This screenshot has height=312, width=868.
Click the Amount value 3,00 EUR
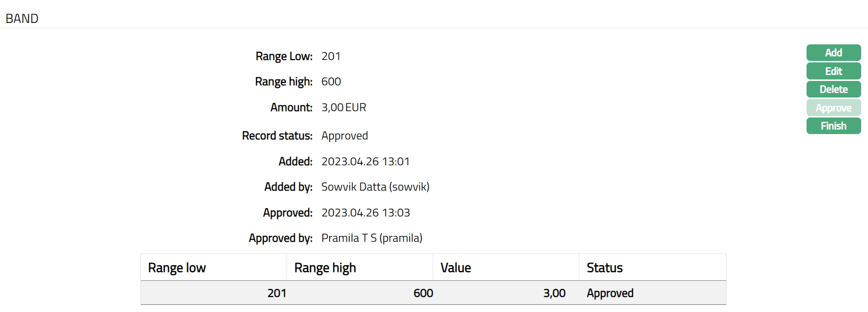click(x=344, y=107)
